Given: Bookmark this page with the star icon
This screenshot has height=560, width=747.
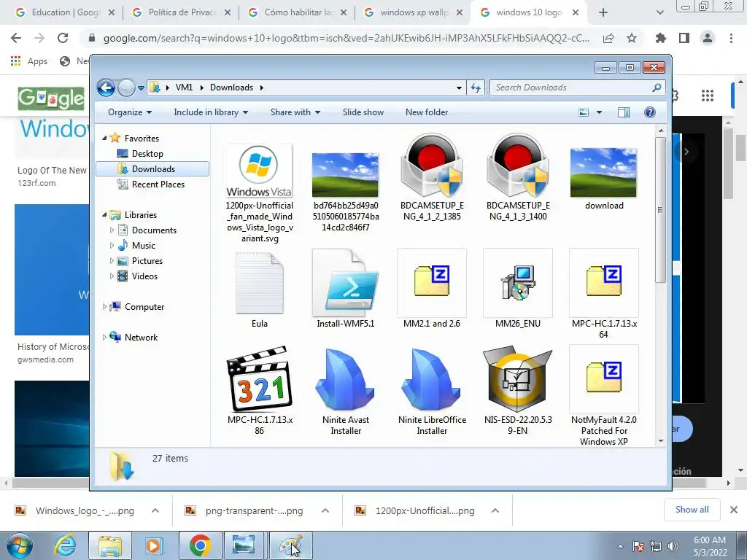Looking at the screenshot, I should click(x=632, y=38).
